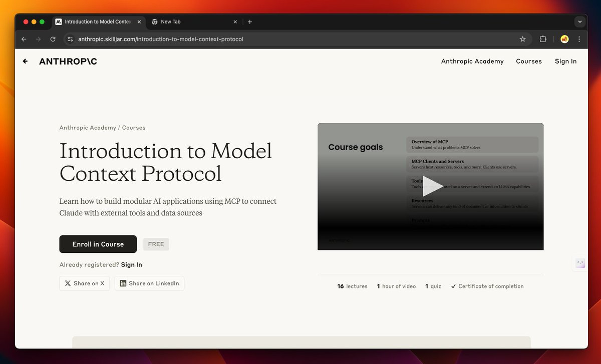This screenshot has height=364, width=601.
Task: Open the Chrome three-dot menu
Action: [x=579, y=39]
